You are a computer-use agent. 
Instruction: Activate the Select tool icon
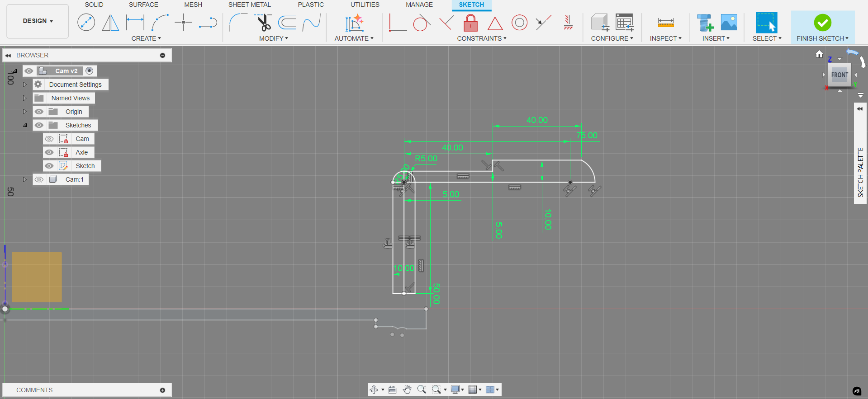coord(767,22)
